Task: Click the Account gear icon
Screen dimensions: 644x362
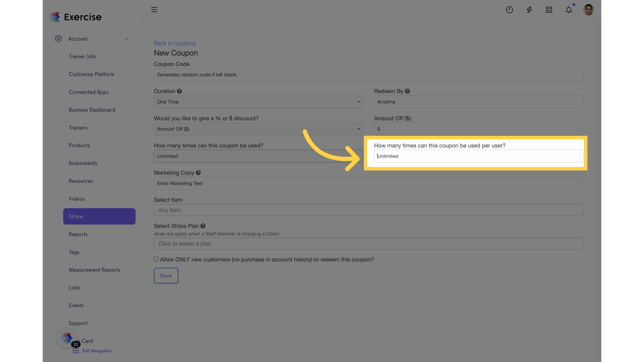Action: (58, 39)
